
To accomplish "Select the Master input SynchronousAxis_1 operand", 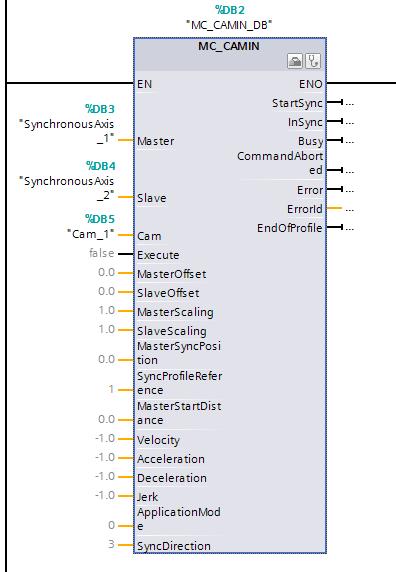I will tap(67, 131).
